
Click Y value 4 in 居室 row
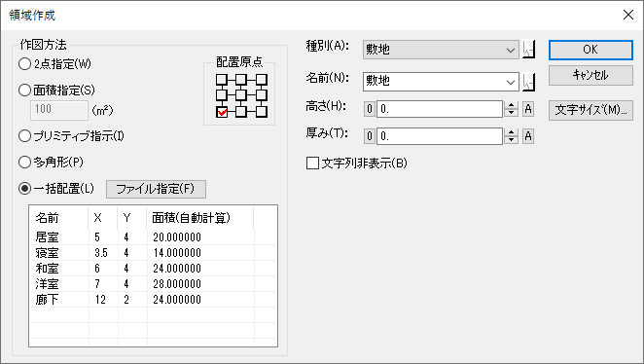(x=126, y=237)
